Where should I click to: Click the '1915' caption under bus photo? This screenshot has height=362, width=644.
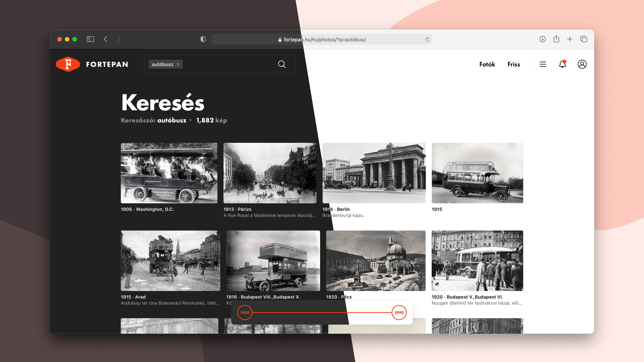pyautogui.click(x=437, y=209)
